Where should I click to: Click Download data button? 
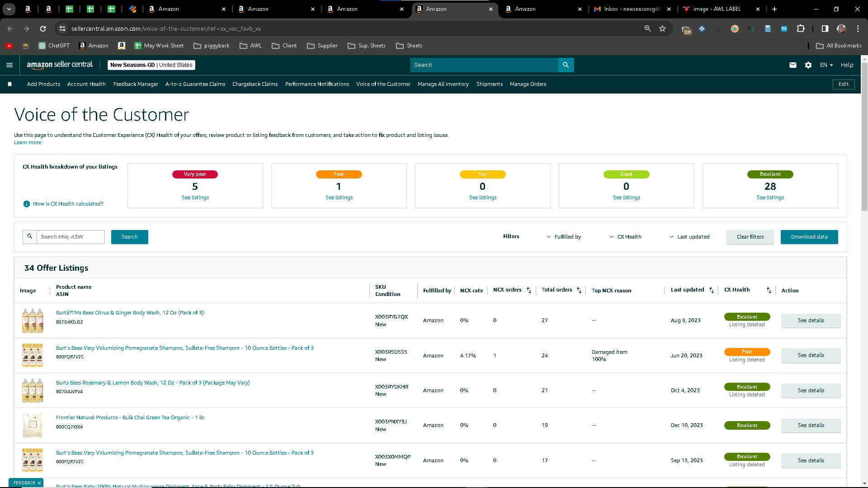(x=809, y=237)
